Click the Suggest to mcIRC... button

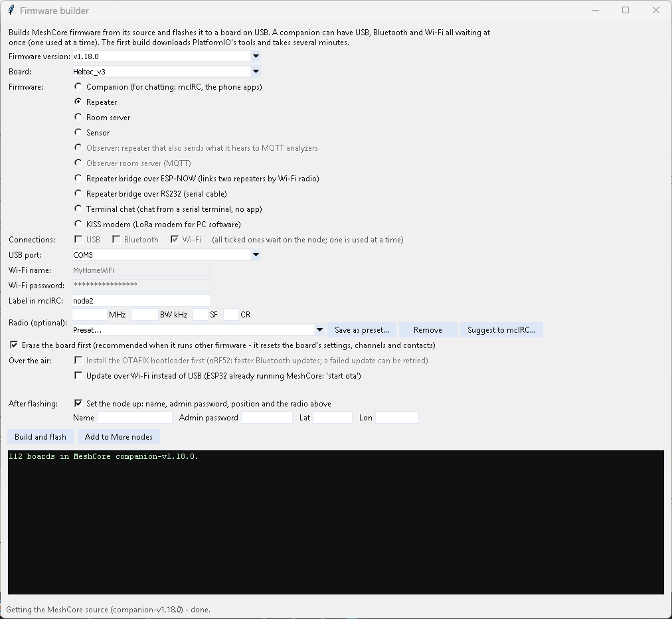(501, 330)
